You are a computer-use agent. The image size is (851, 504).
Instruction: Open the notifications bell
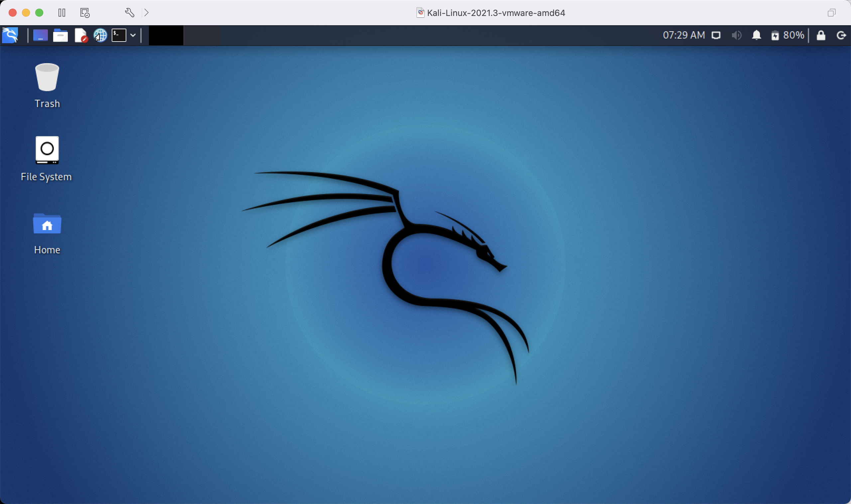click(756, 35)
